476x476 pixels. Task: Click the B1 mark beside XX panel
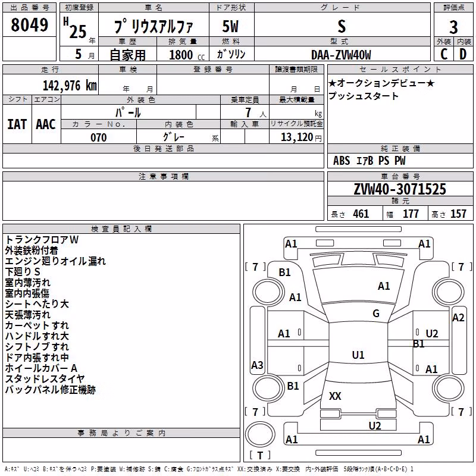click(x=293, y=386)
